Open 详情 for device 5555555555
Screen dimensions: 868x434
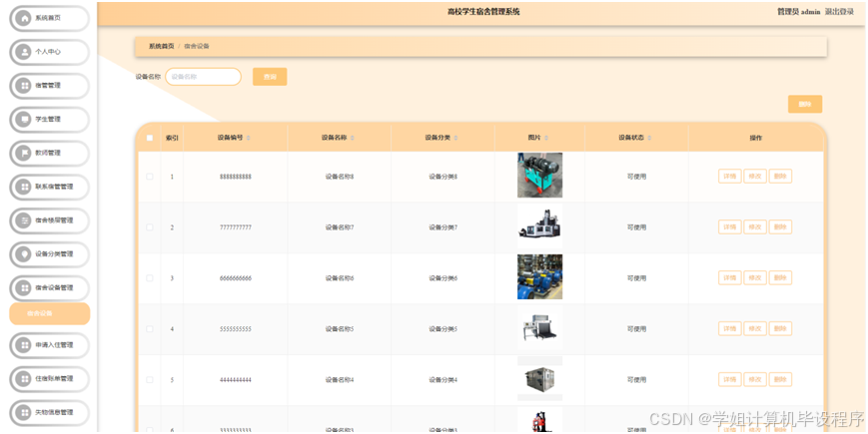coord(729,329)
